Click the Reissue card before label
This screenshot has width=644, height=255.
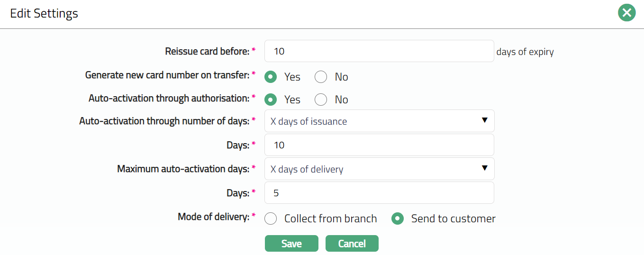click(x=207, y=51)
